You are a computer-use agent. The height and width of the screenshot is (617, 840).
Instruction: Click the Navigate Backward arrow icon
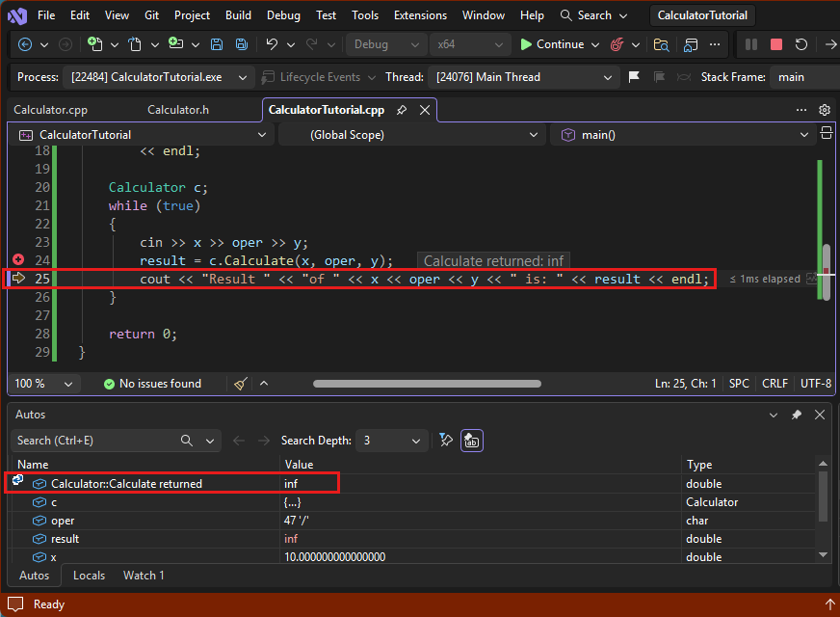coord(25,44)
